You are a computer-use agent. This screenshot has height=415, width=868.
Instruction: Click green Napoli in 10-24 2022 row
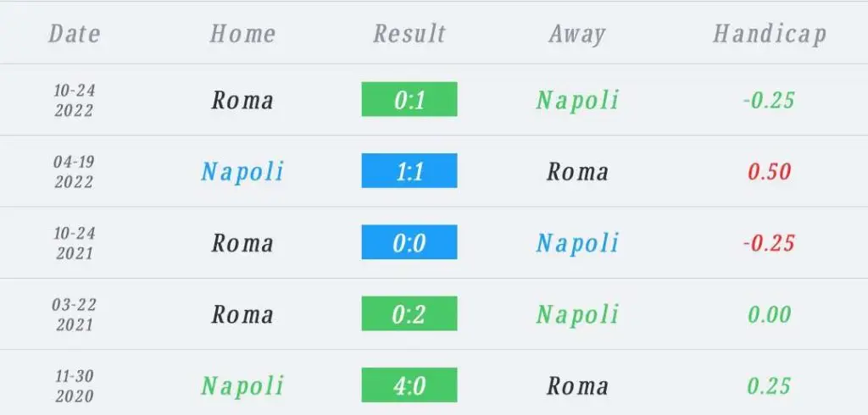tap(576, 102)
